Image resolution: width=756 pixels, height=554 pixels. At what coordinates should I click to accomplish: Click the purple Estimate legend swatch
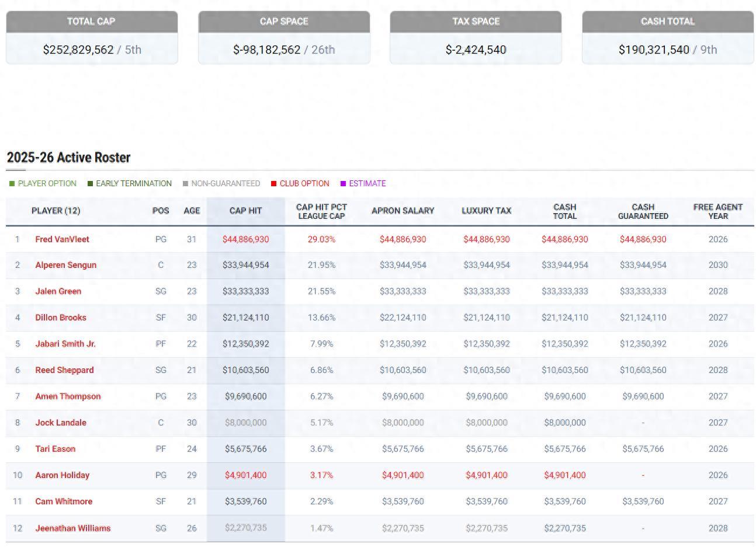[343, 184]
